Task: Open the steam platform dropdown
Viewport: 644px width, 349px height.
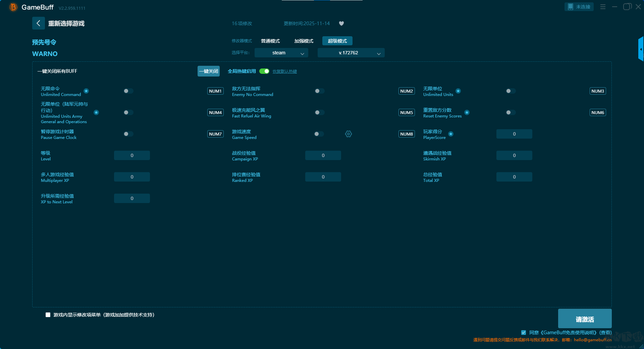Action: 281,53
